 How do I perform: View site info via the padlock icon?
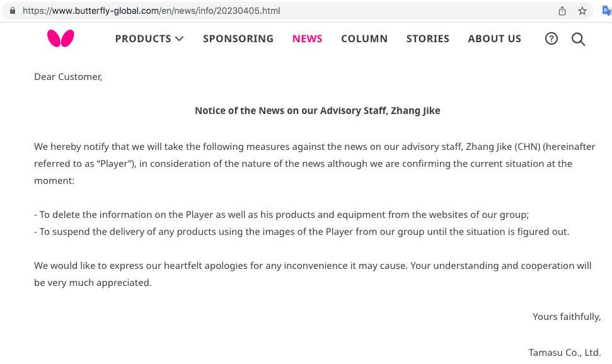[12, 11]
